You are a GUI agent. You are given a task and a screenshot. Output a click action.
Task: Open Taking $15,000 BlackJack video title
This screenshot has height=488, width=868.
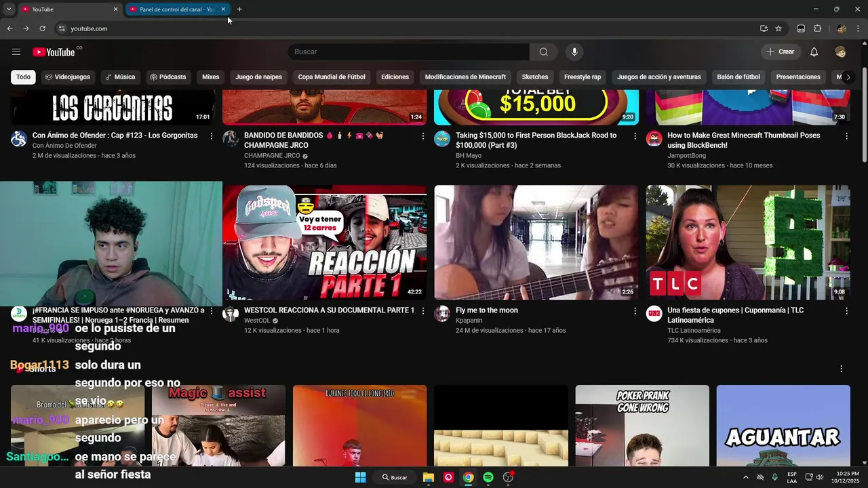pyautogui.click(x=536, y=140)
